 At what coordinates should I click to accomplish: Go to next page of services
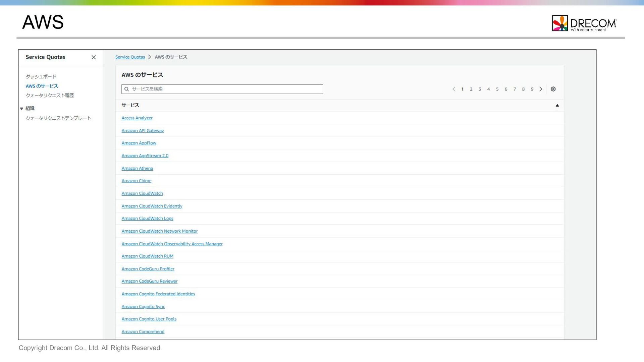(x=541, y=89)
